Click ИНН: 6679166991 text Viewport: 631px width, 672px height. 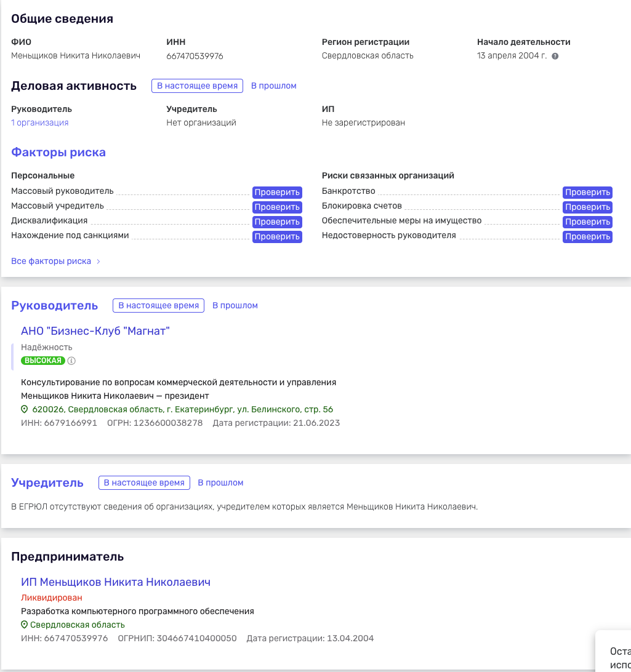pos(59,423)
